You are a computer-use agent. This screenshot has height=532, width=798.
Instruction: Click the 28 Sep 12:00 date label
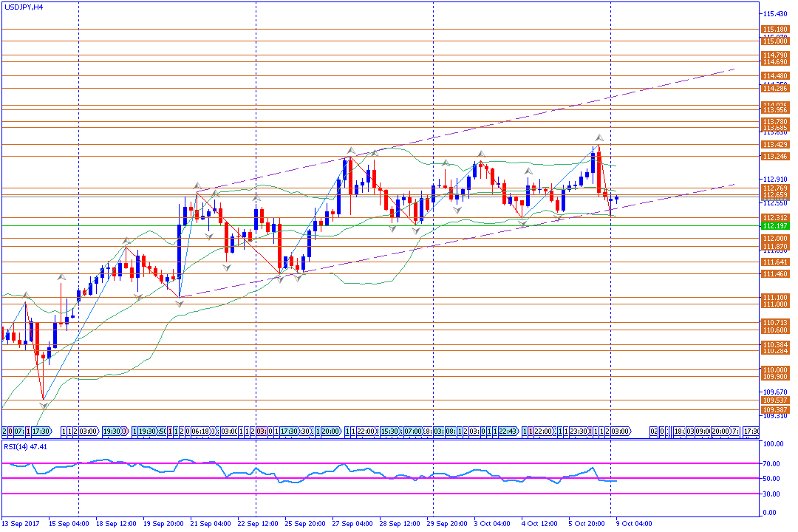coord(400,523)
